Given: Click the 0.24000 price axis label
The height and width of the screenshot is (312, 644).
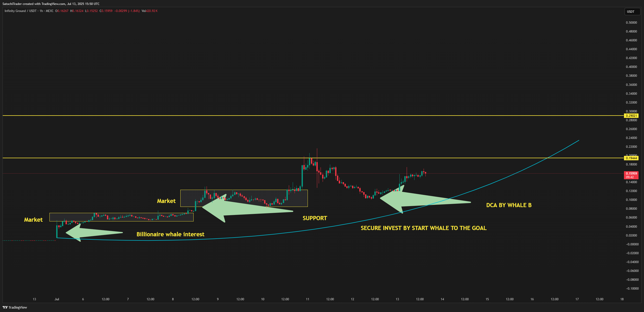Looking at the screenshot, I should 632,138.
